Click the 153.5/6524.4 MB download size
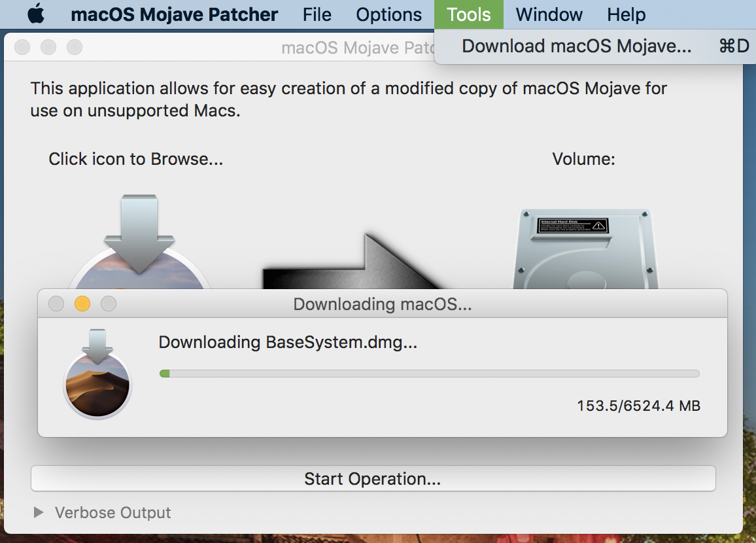Image resolution: width=756 pixels, height=543 pixels. tap(638, 406)
